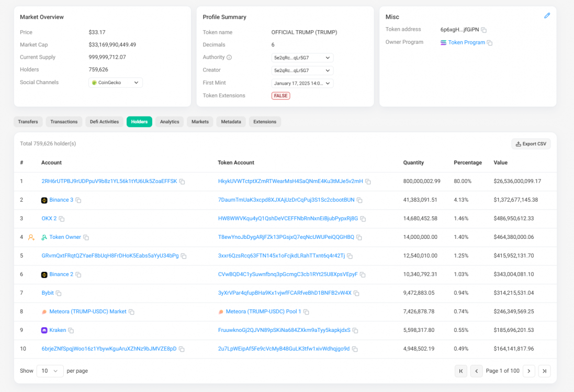Jump to the last page of holders
The width and height of the screenshot is (574, 392).
click(x=544, y=371)
